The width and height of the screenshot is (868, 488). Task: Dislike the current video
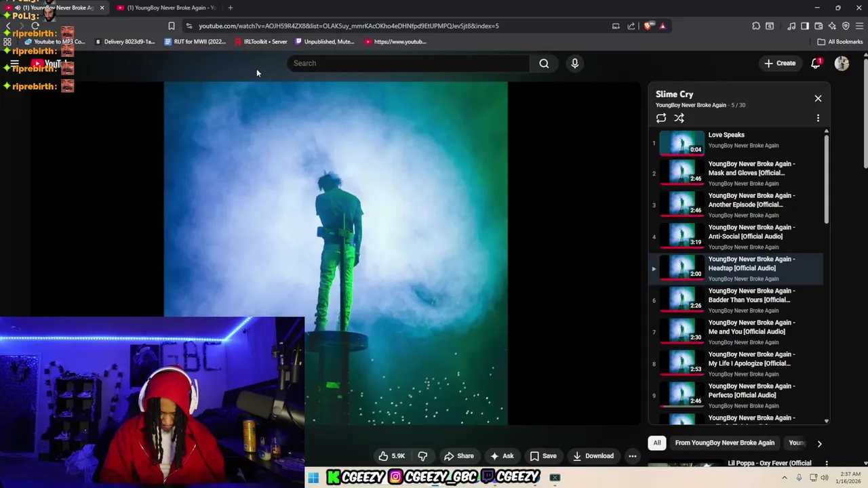pyautogui.click(x=422, y=456)
